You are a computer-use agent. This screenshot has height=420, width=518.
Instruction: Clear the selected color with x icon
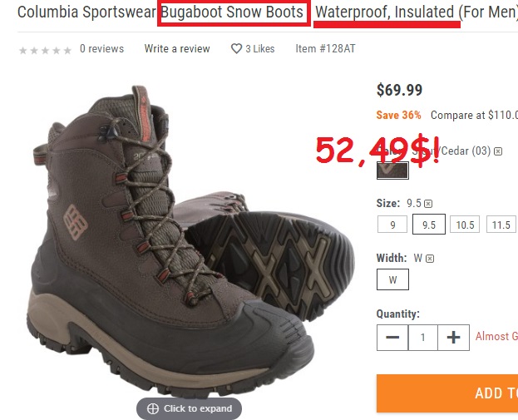[x=498, y=151]
